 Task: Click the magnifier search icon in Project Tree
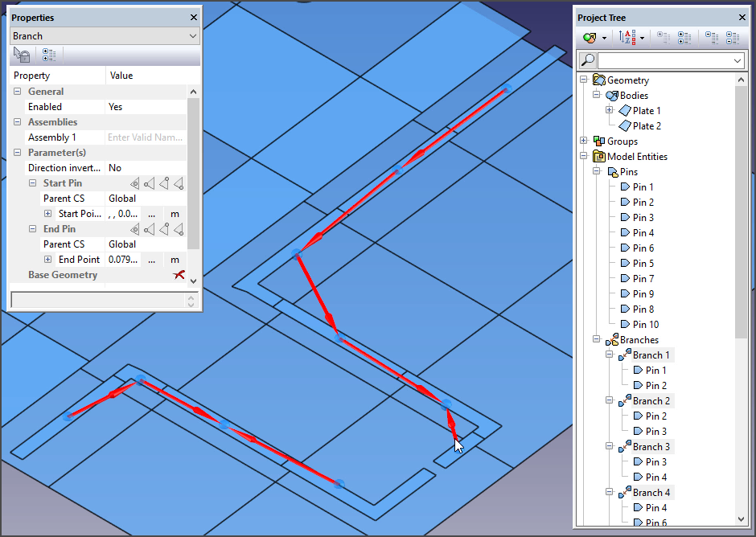(x=588, y=60)
